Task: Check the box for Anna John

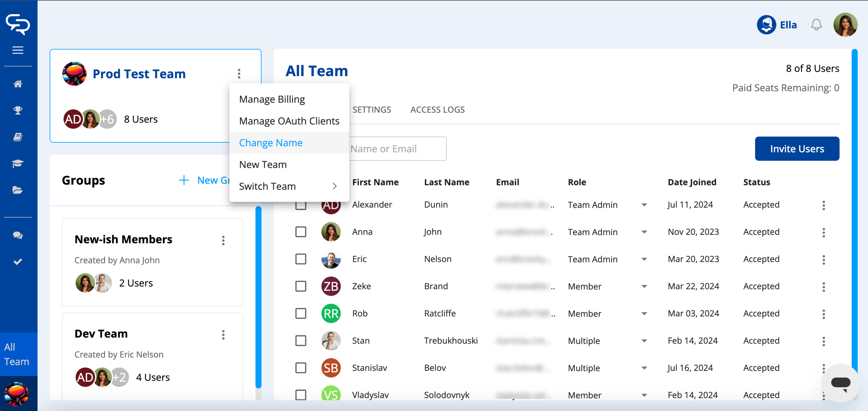Action: [x=301, y=232]
